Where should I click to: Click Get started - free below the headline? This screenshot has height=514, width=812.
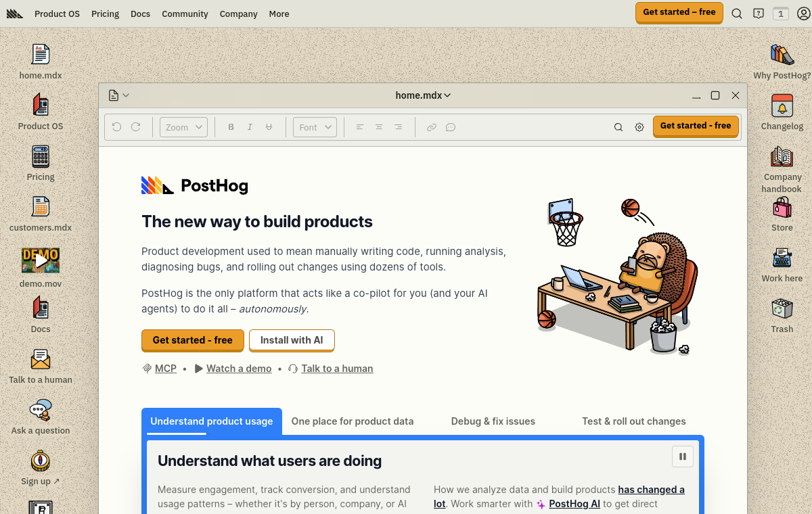[x=193, y=340]
